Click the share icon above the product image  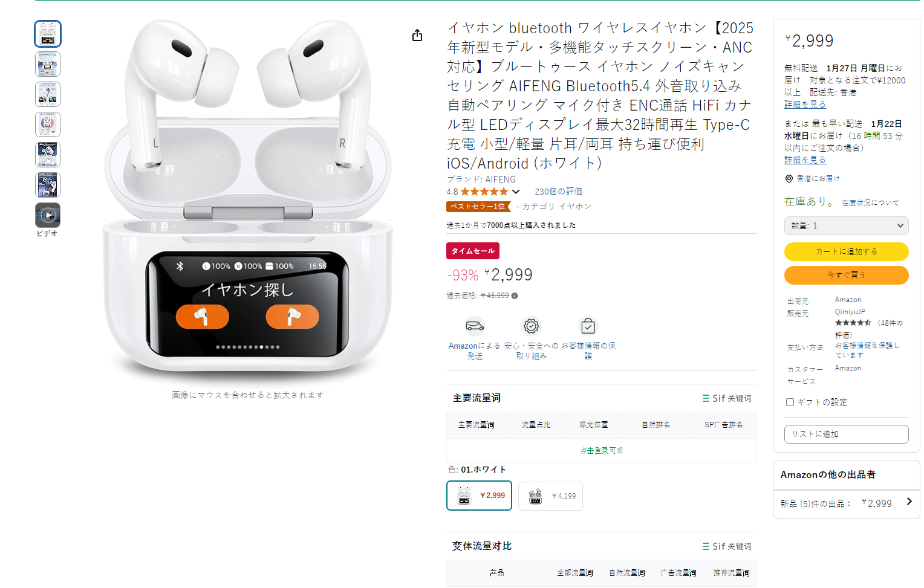(417, 36)
